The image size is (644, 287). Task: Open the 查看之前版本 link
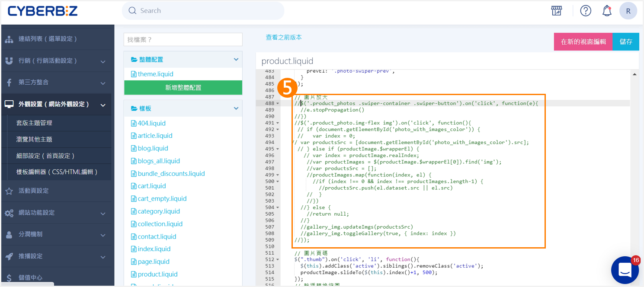(x=284, y=38)
